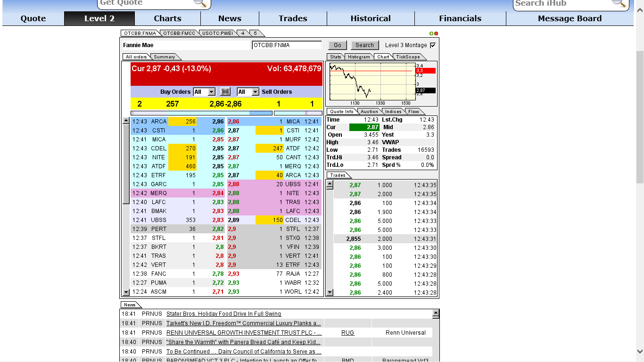Click the red status dot above the montage
644x362 pixels.
436,33
